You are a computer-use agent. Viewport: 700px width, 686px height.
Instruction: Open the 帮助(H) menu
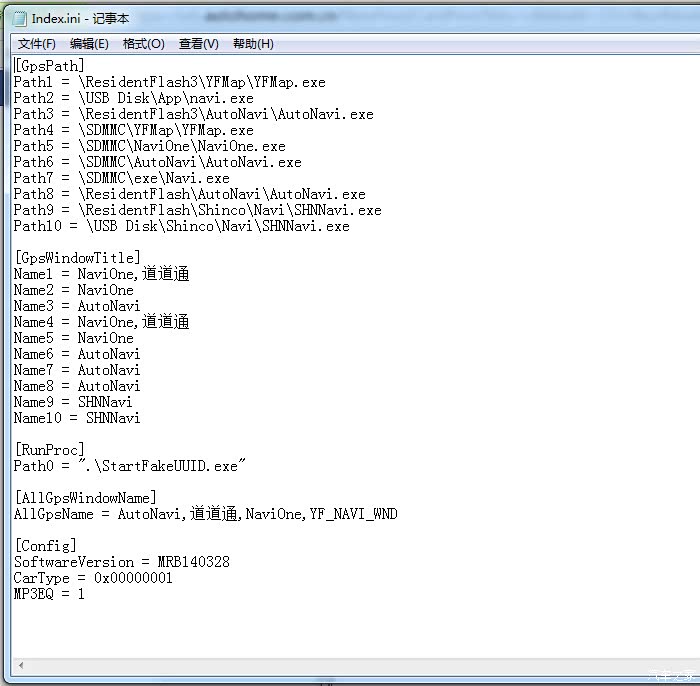coord(253,44)
